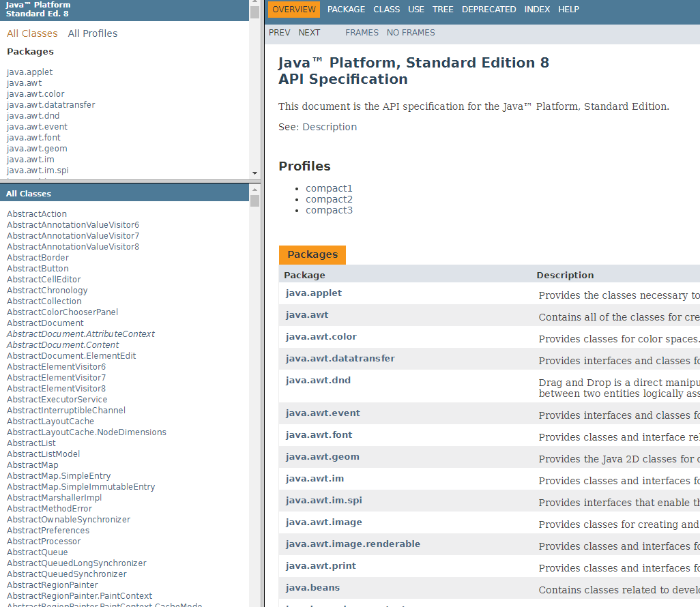Open the USE navigation item
This screenshot has height=607, width=700.
click(x=416, y=10)
